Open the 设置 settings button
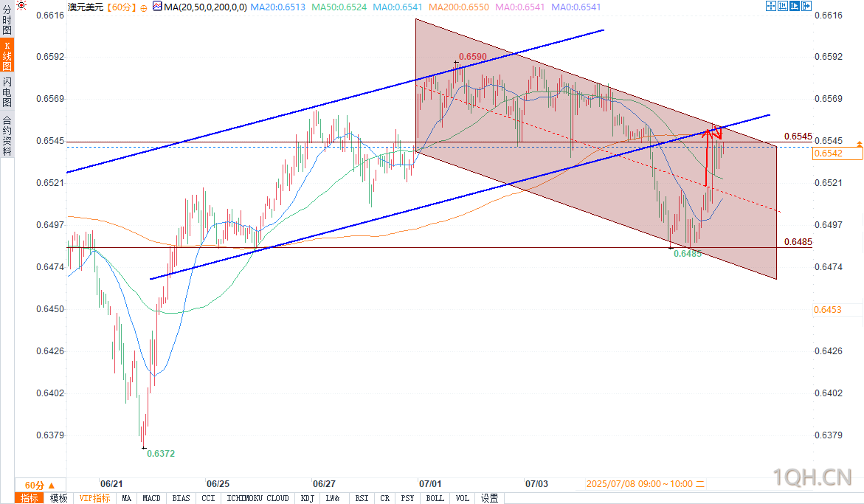 tap(489, 498)
